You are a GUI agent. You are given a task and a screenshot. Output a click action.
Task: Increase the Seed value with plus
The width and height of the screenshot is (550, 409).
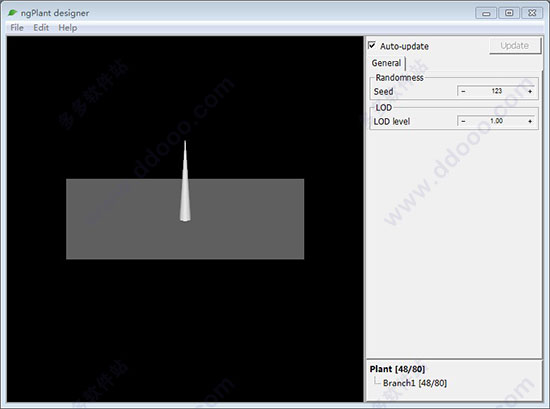[530, 91]
